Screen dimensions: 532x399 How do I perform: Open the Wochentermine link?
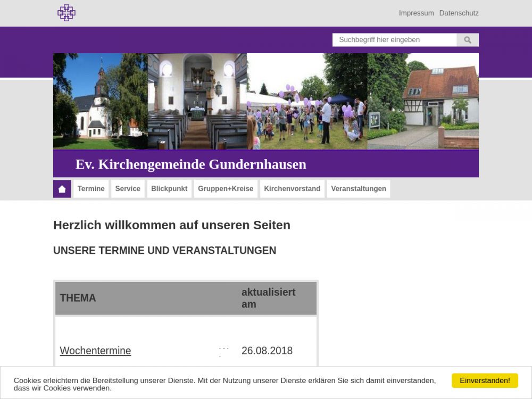(x=95, y=351)
